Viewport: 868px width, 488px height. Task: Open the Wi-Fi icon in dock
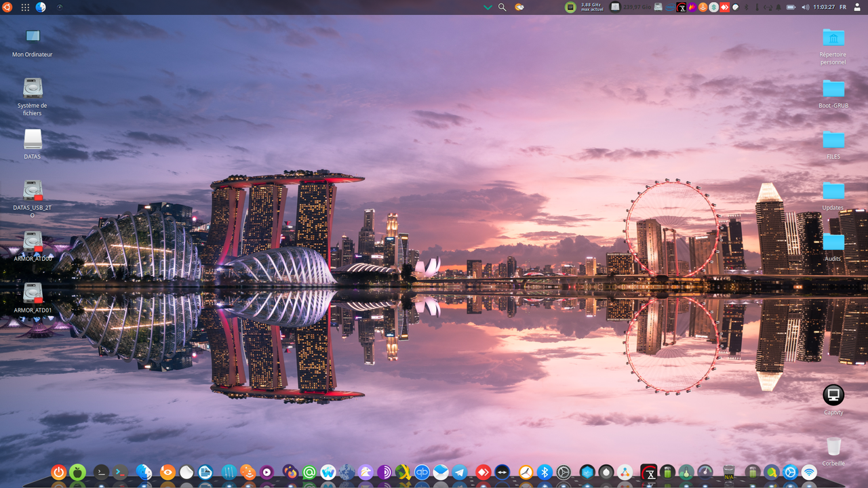809,472
